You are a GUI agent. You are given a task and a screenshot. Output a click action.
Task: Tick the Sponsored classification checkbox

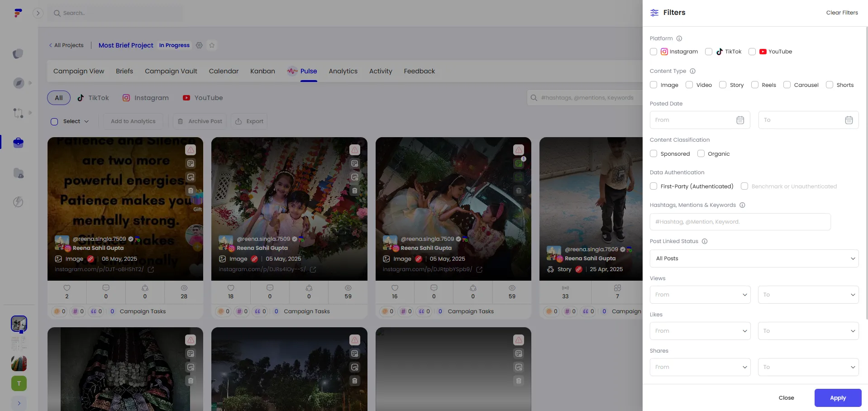(x=653, y=153)
